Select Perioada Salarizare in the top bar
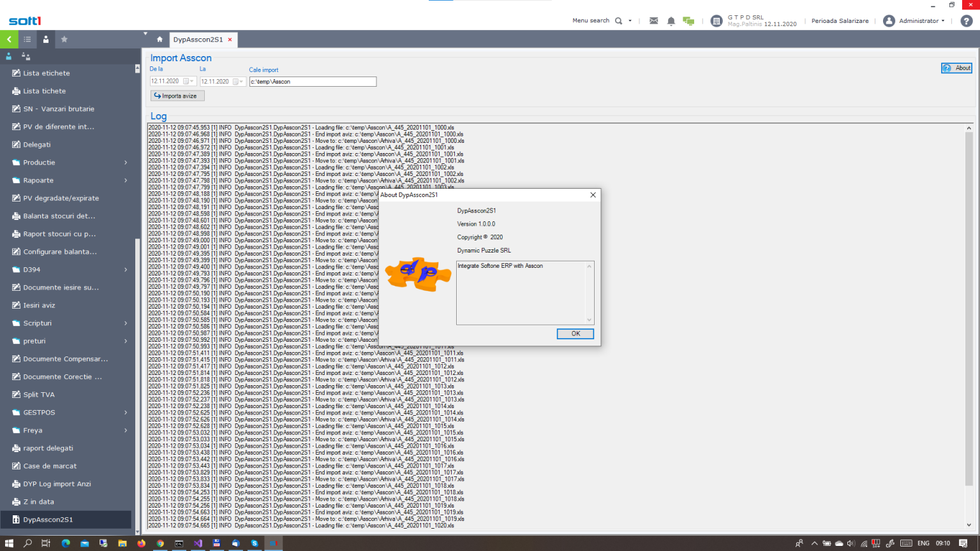This screenshot has width=980, height=551. point(840,20)
